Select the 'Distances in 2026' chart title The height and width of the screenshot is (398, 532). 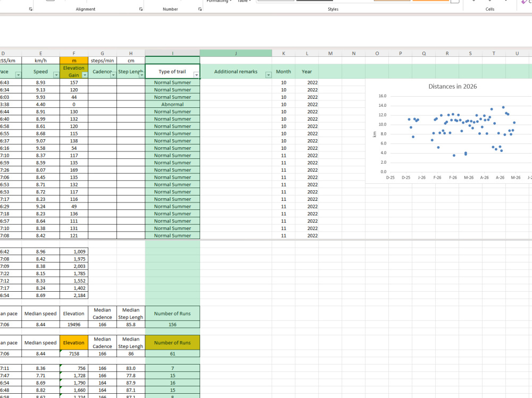click(452, 87)
